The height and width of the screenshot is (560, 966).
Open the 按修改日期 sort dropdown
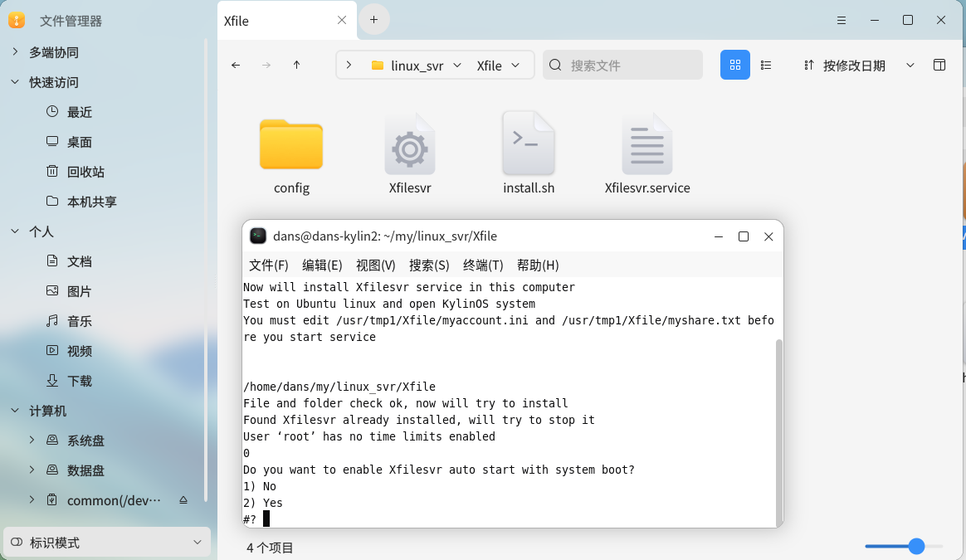[910, 65]
